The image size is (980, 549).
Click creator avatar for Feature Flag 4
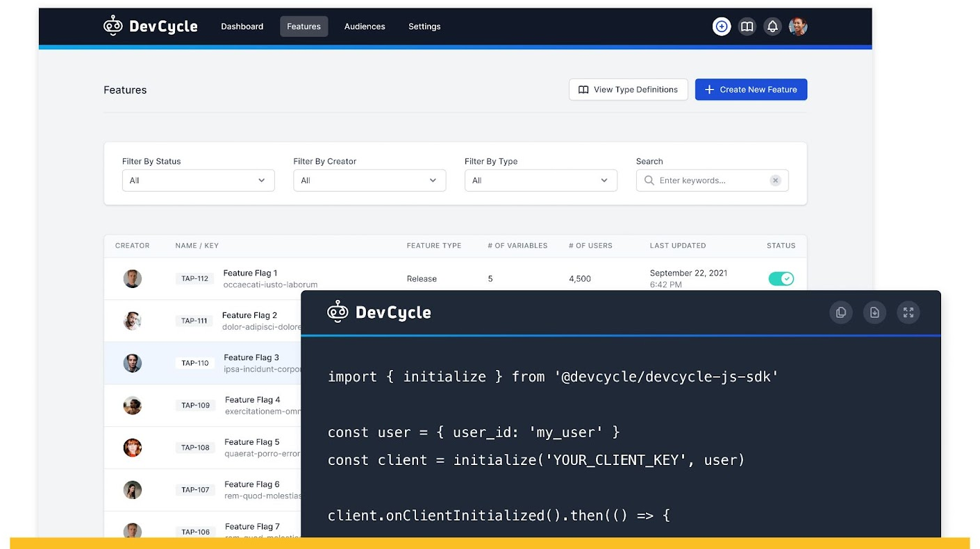[133, 405]
